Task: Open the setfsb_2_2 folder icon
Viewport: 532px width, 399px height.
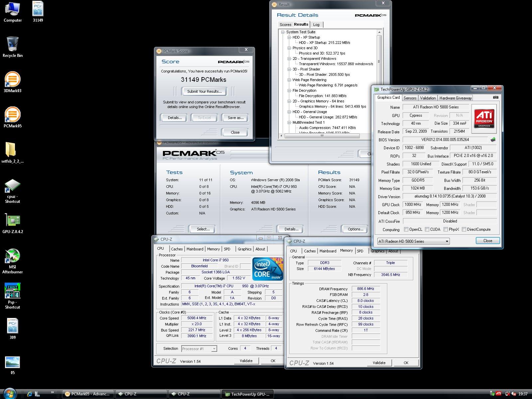Action: [x=13, y=153]
